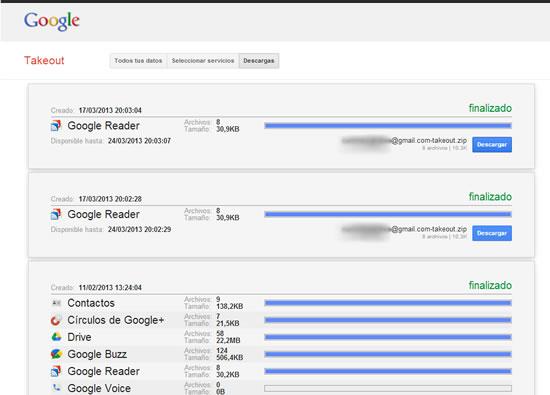Click the Contactos service icon
The image size is (550, 395).
[56, 303]
